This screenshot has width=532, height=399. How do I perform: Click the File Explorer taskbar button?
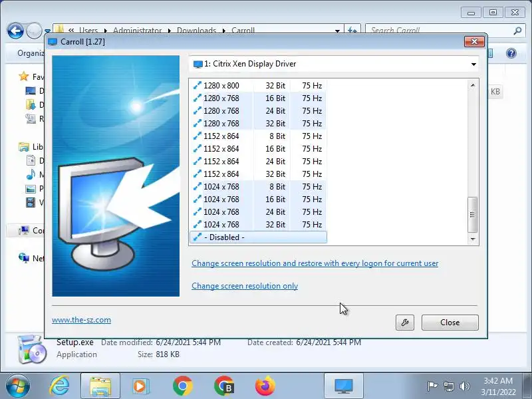click(100, 386)
